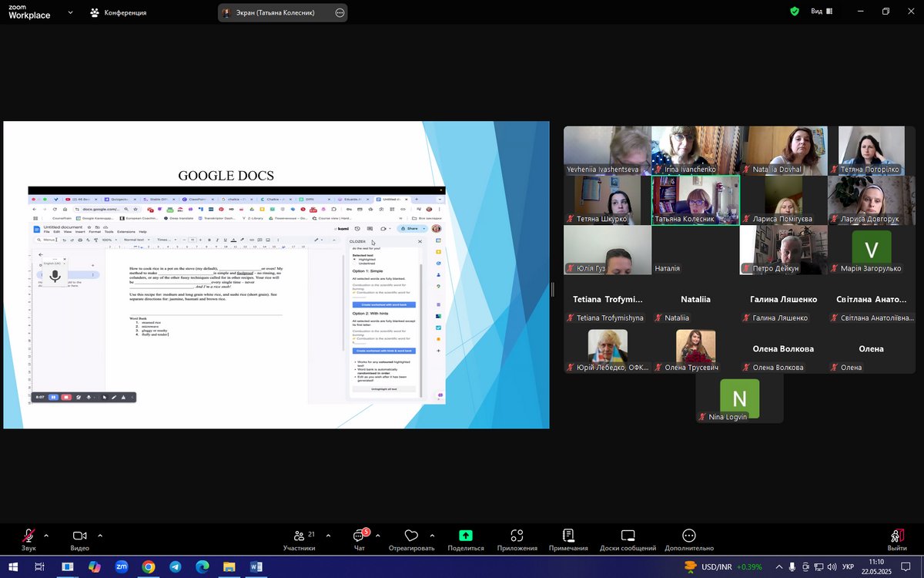Leave the meeting with the Выйти button

click(x=896, y=539)
